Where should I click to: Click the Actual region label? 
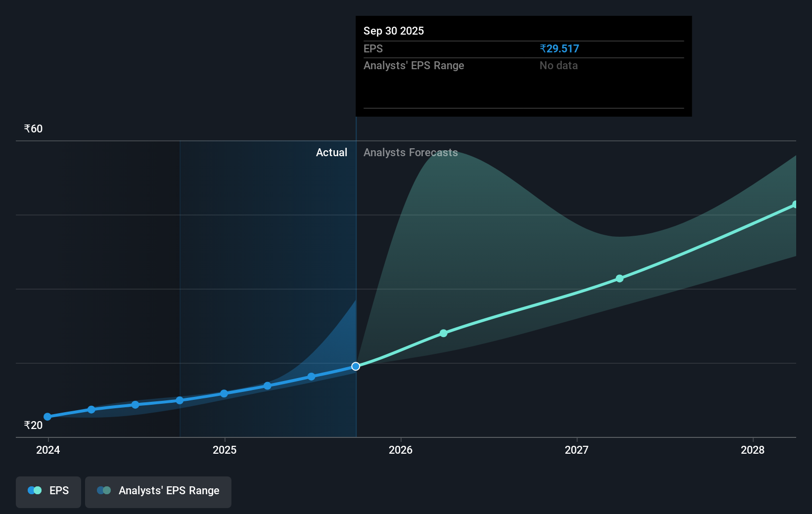pos(331,152)
